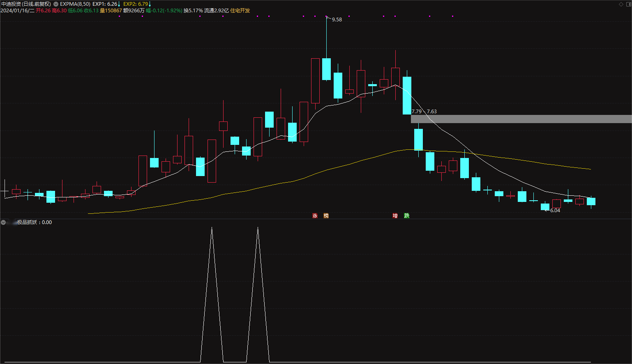
Task: Click the green 跌 event marker
Action: tap(406, 216)
